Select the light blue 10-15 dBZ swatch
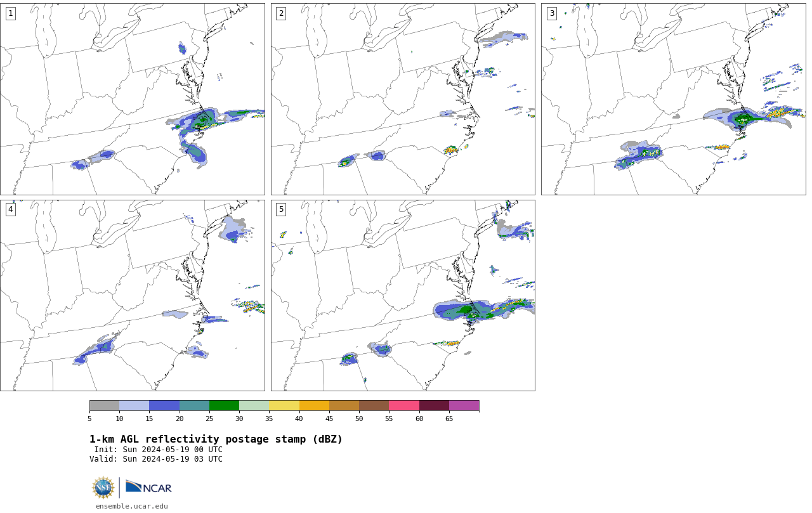 click(x=134, y=406)
